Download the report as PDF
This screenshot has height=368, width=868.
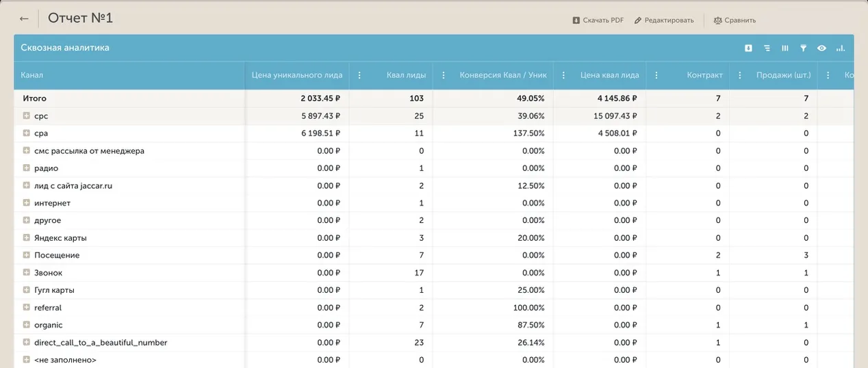click(598, 21)
